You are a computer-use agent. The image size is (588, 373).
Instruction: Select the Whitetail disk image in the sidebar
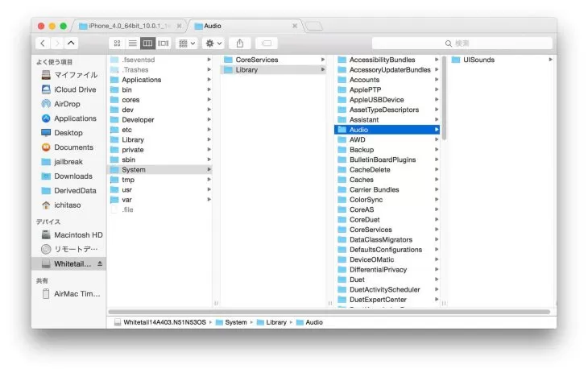[68, 263]
